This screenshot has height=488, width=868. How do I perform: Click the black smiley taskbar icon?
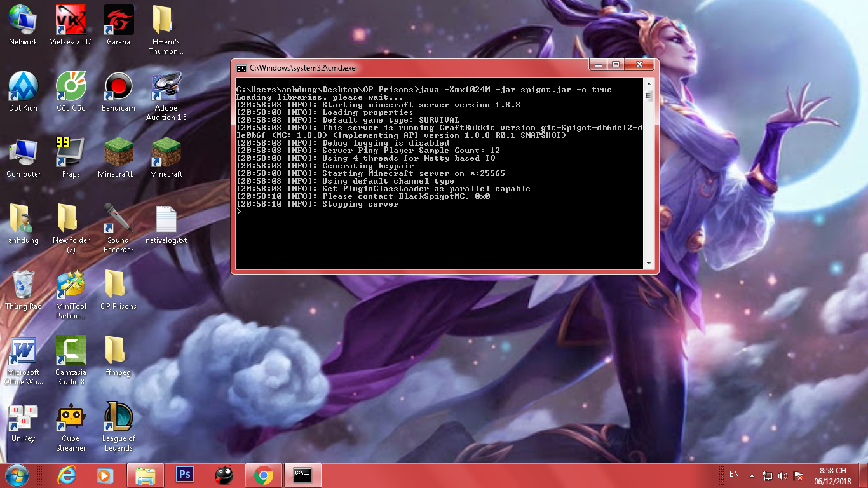point(224,475)
